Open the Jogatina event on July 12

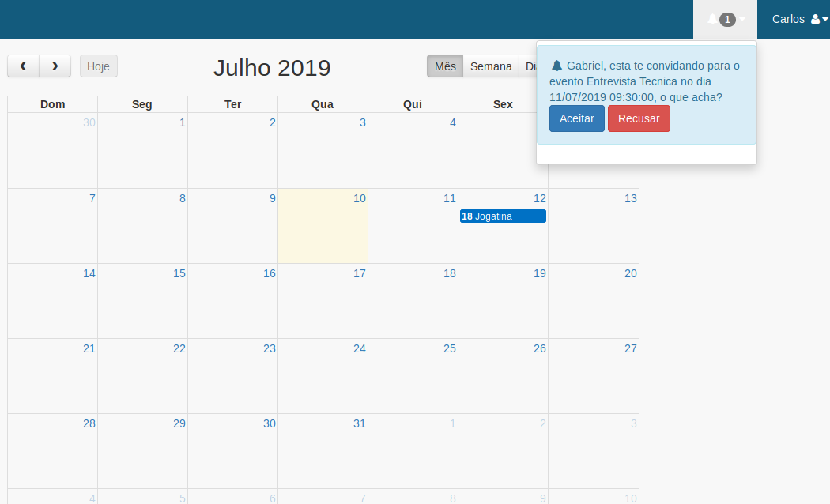pyautogui.click(x=503, y=216)
